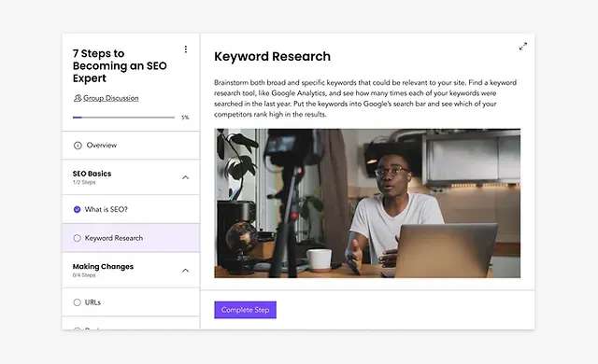Click the 5% progress label
Image resolution: width=598 pixels, height=364 pixels.
(x=185, y=118)
